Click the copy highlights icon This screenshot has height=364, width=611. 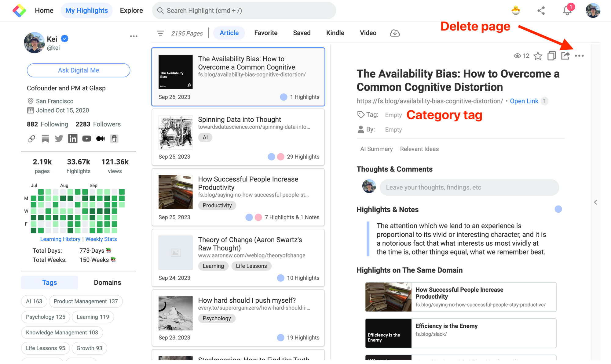pos(551,56)
